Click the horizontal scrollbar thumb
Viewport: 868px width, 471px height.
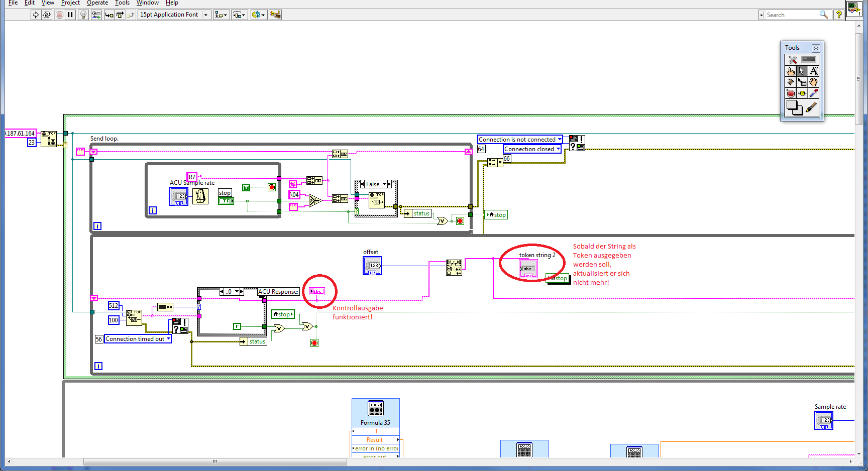[215, 461]
